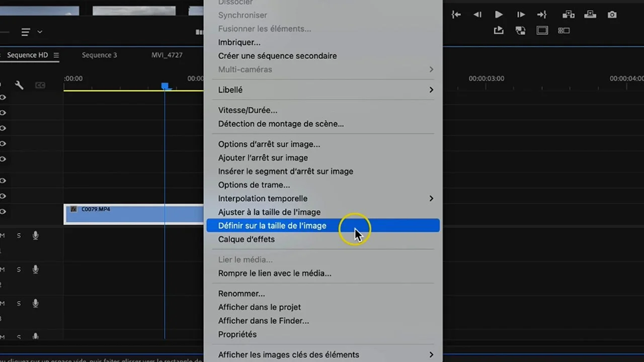
Task: Switch to the Sequence 3 tab
Action: click(99, 55)
